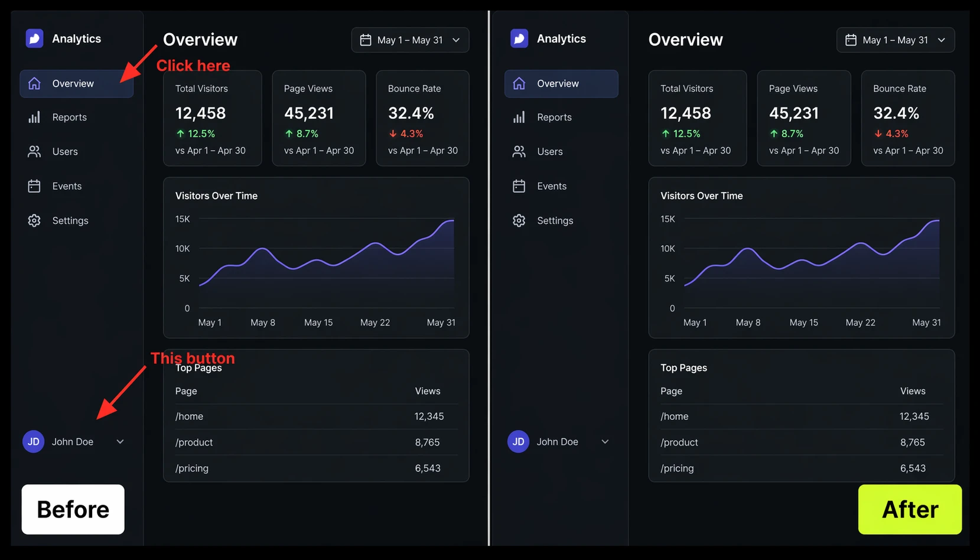This screenshot has height=560, width=980.
Task: Open Users icon in Before sidebar
Action: (34, 151)
